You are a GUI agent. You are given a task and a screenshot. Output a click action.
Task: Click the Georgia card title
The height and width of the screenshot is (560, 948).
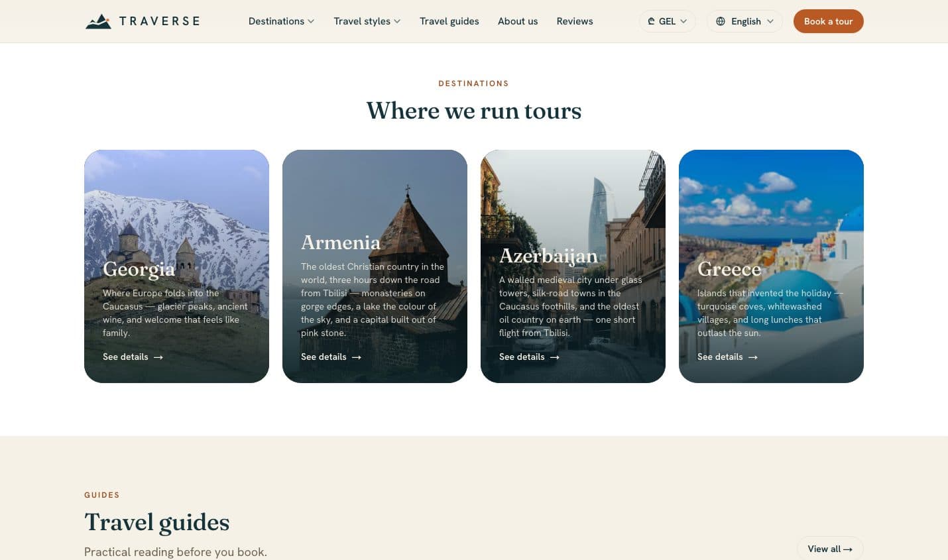coord(139,269)
